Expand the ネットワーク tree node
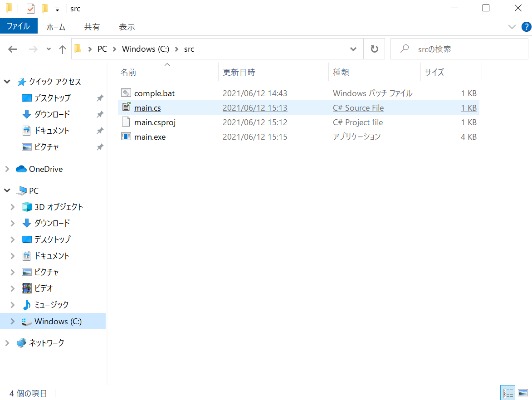Viewport: 532px width, 400px height. pos(7,343)
